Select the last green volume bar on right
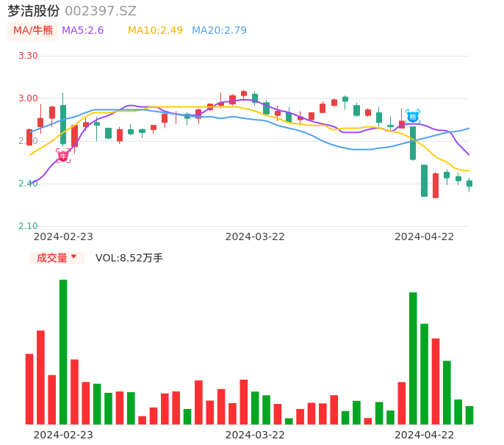 [x=469, y=415]
